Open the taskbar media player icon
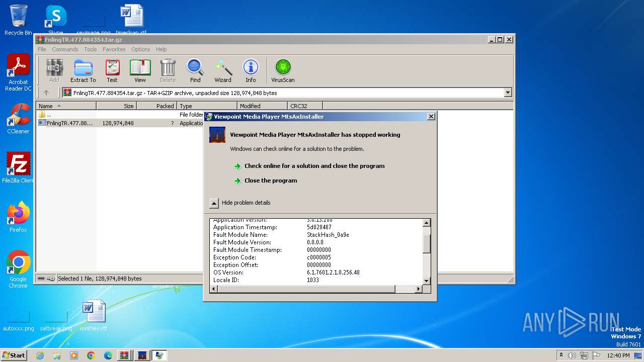 (x=74, y=355)
